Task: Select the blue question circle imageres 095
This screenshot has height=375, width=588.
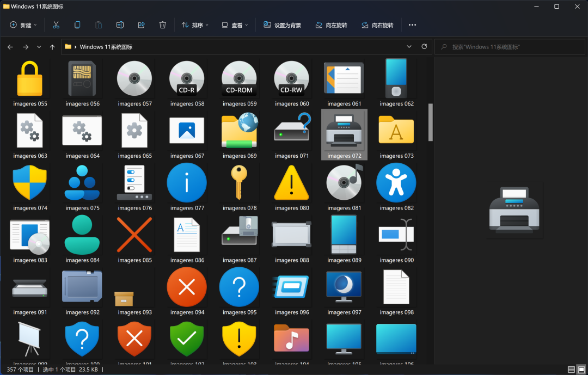Action: (239, 287)
